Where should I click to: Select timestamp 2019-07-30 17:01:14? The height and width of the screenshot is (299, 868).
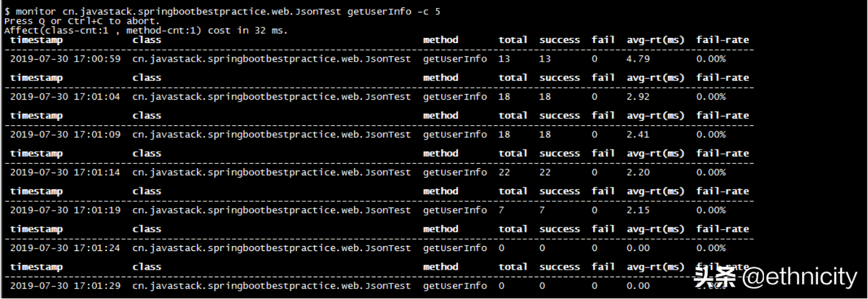pyautogui.click(x=65, y=173)
